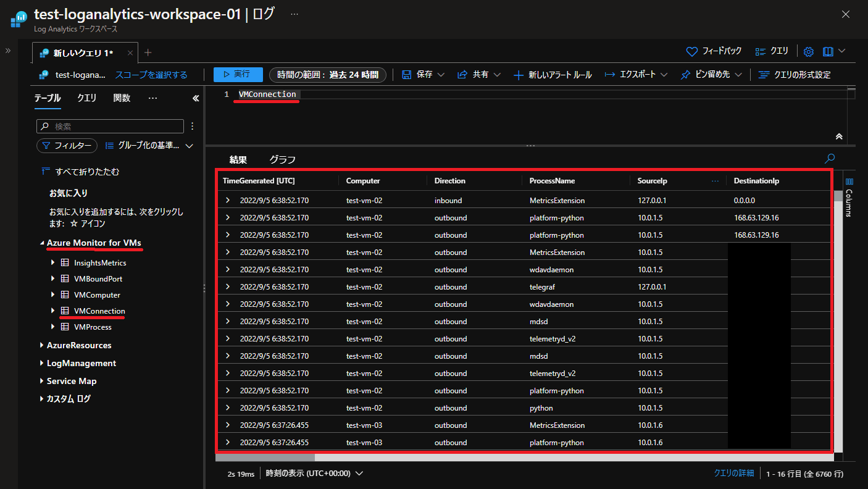Expand the python process row
868x489 pixels.
tap(227, 408)
